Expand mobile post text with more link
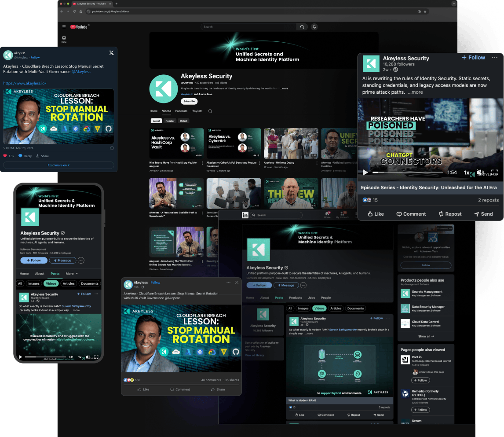 [x=76, y=311]
